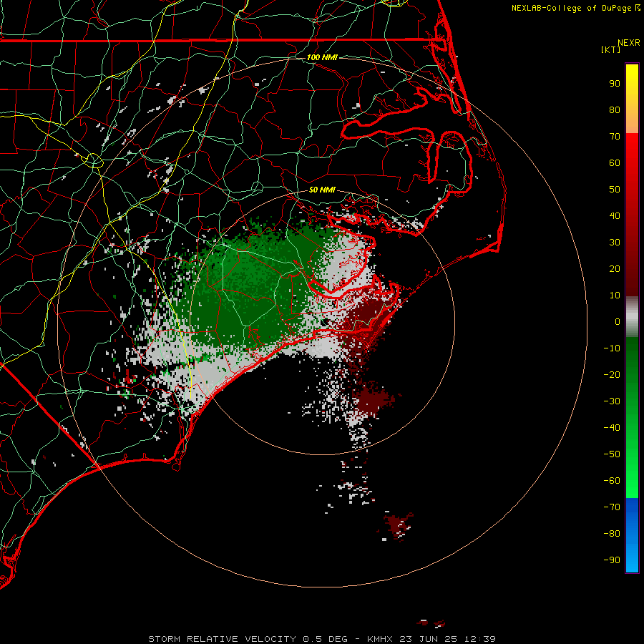The height and width of the screenshot is (644, 644).
Task: Pick the blue segment of the velocity color bar
Action: point(632,535)
